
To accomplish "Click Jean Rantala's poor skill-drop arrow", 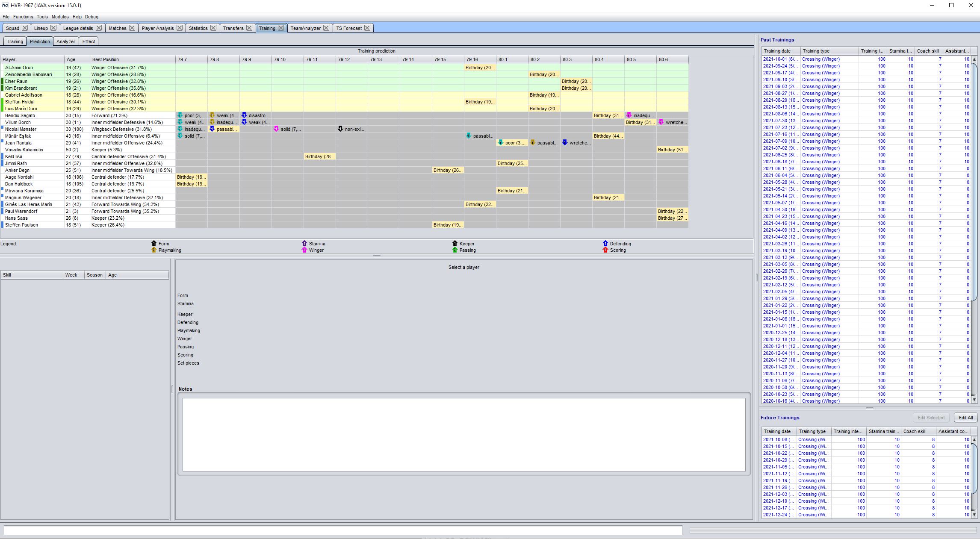I will click(501, 143).
